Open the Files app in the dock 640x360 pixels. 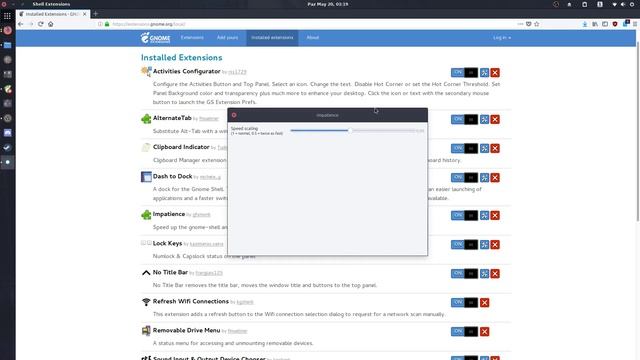click(7, 45)
